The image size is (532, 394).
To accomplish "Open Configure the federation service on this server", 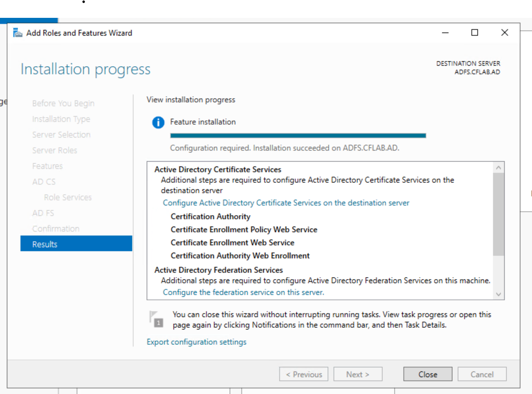I will (244, 292).
